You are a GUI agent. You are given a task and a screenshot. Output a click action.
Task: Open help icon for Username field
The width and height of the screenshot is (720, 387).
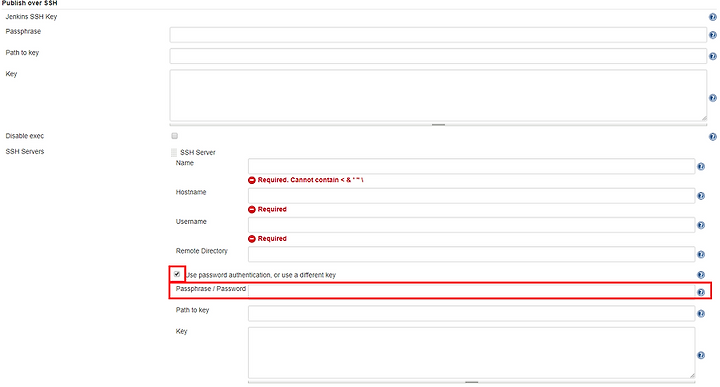coord(701,225)
